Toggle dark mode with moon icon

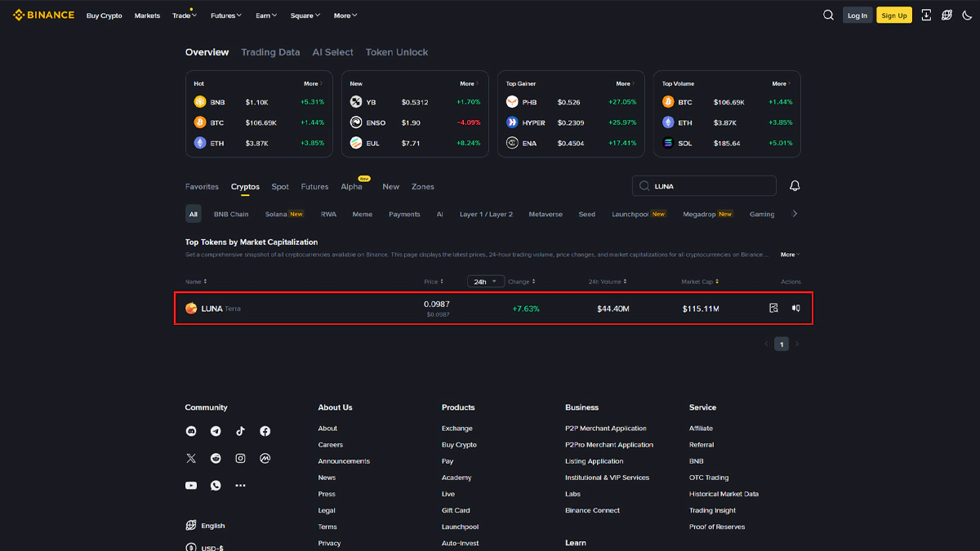[967, 15]
